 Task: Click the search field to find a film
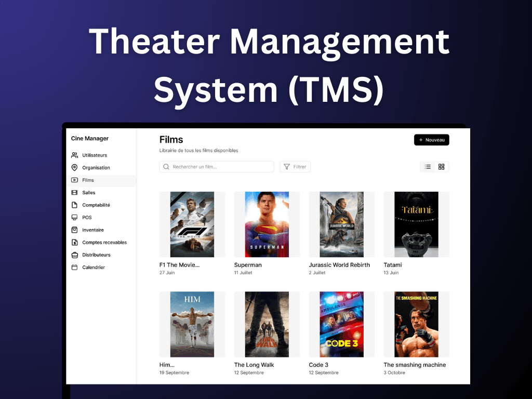217,166
